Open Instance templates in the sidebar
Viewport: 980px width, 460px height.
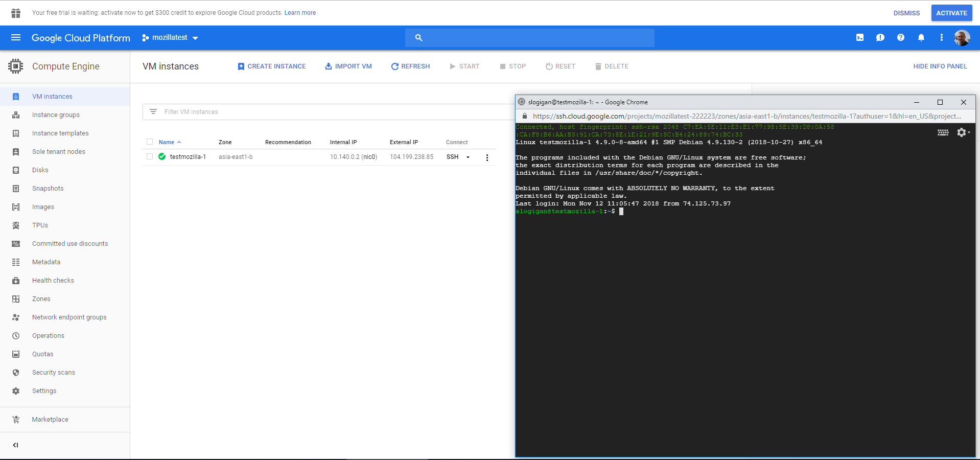[x=65, y=133]
